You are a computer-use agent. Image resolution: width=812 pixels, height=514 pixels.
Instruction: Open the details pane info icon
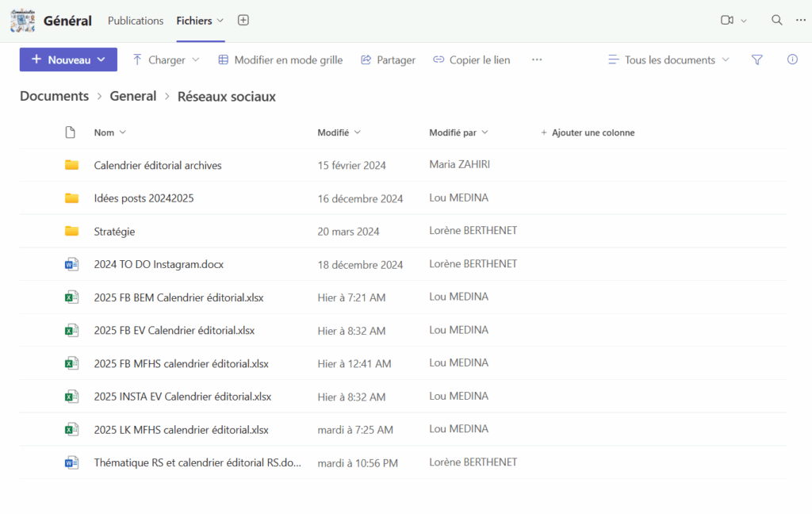792,59
